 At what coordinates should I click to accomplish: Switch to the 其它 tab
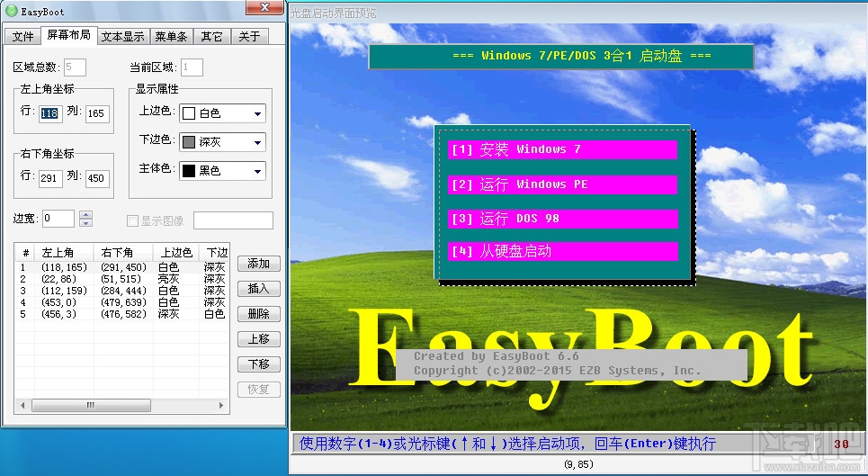tap(211, 36)
